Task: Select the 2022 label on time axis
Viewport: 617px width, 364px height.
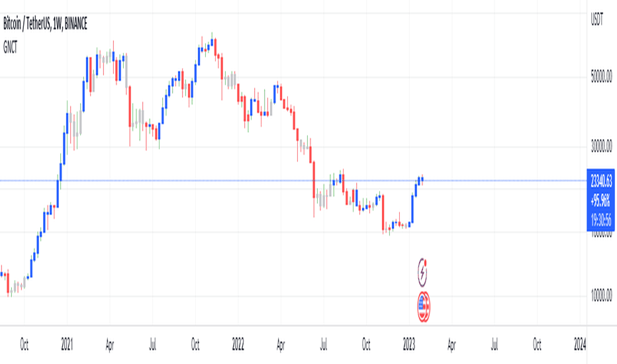Action: 238,345
